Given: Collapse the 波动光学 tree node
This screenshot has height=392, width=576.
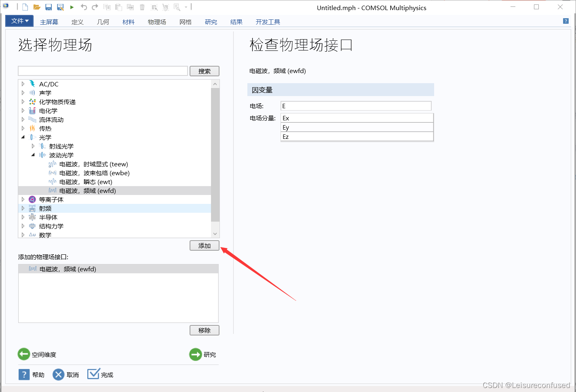Looking at the screenshot, I should pyautogui.click(x=33, y=155).
